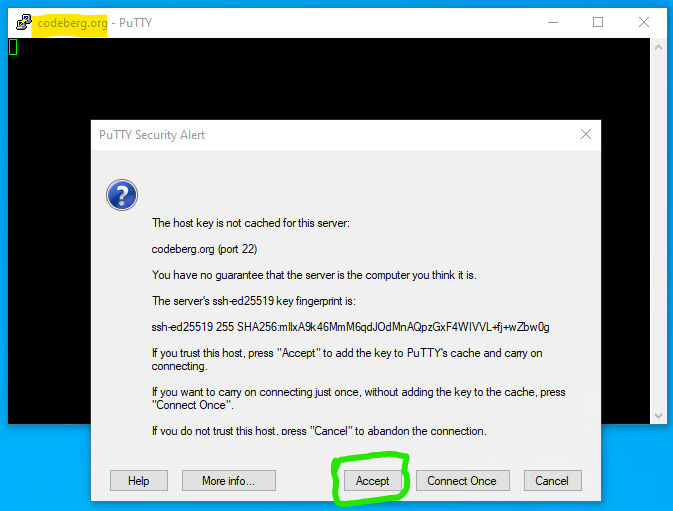The width and height of the screenshot is (673, 511).
Task: Close the main PuTTY terminal window
Action: tap(643, 22)
